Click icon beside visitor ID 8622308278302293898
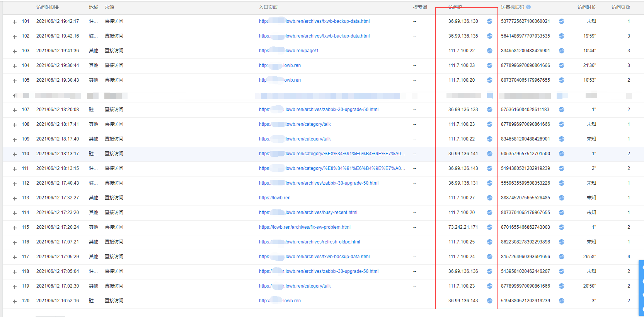This screenshot has width=644, height=317. tap(561, 242)
